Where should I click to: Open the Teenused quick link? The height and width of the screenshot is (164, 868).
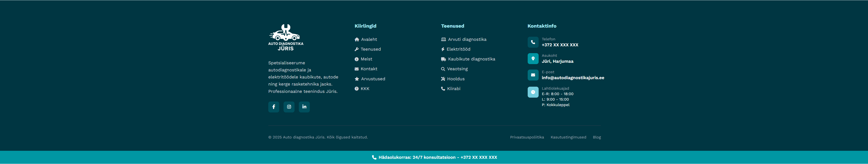pos(368,49)
